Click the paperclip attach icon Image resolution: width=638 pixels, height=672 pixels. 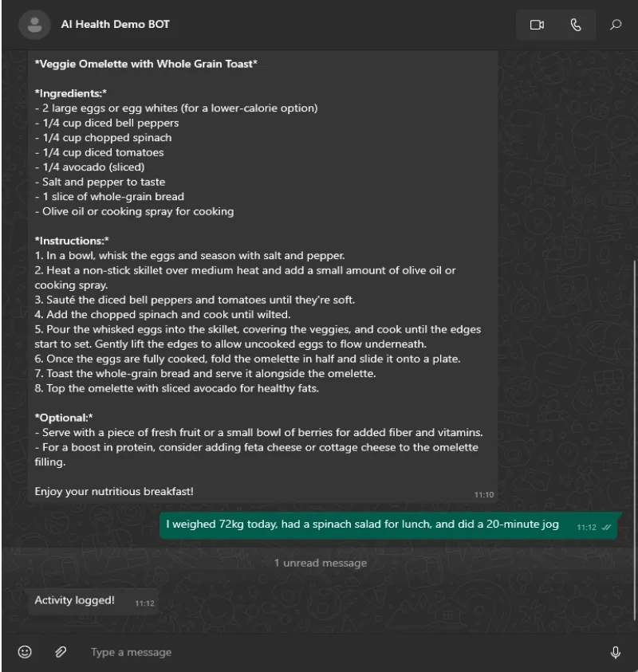(x=61, y=651)
